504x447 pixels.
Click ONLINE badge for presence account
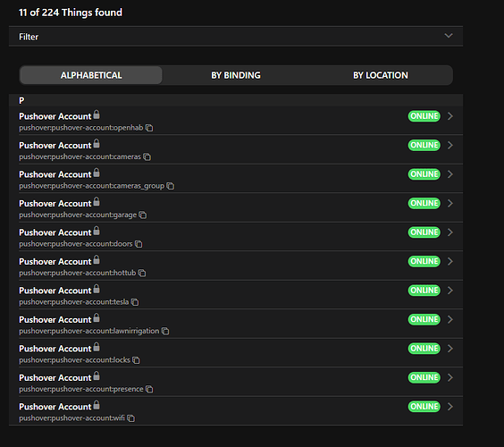[x=424, y=377]
